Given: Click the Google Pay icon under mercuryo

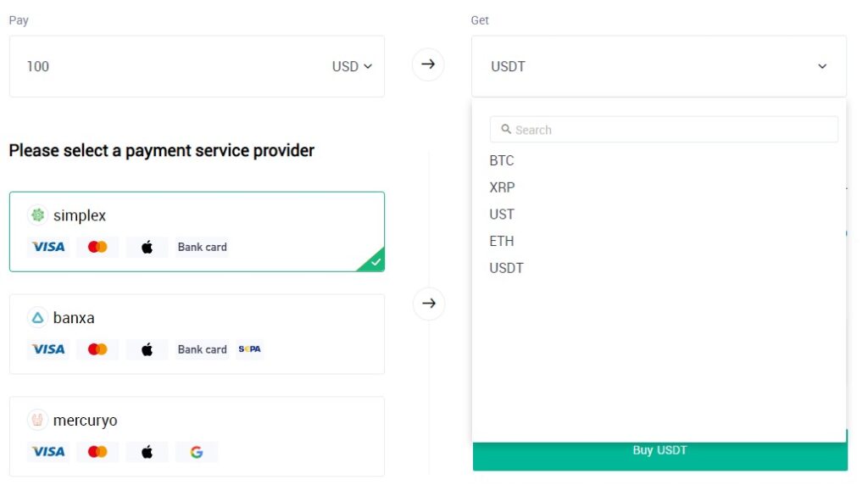Looking at the screenshot, I should [197, 452].
